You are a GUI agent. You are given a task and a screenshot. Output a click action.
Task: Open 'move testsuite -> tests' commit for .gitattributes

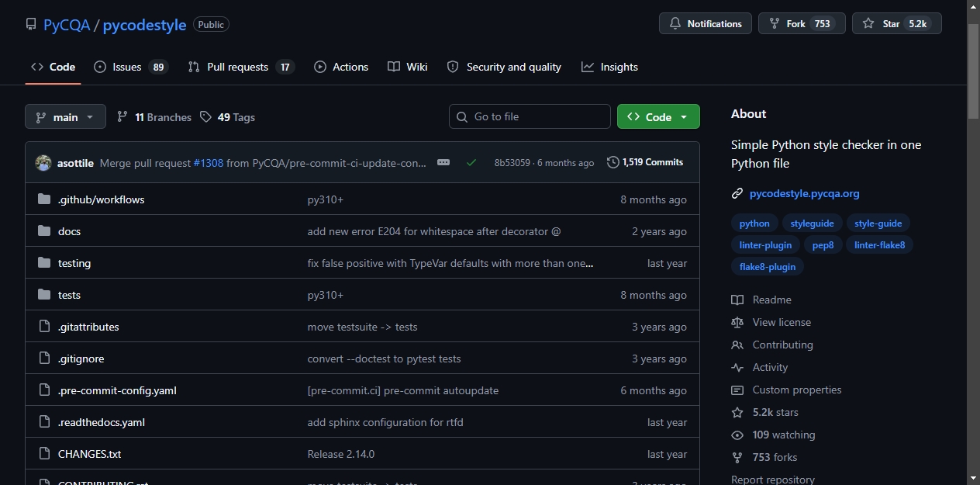[x=363, y=327]
